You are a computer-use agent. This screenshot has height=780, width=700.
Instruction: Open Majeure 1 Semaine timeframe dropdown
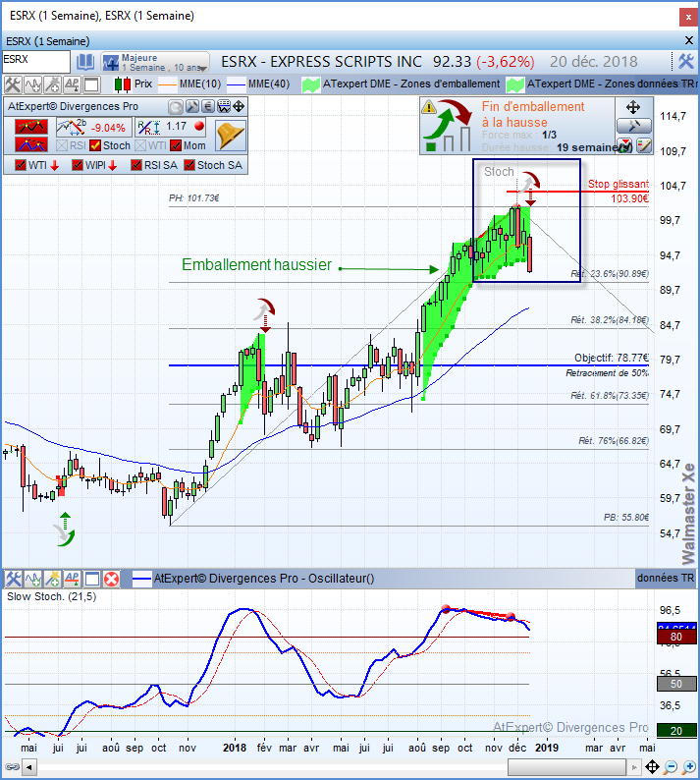pos(155,62)
